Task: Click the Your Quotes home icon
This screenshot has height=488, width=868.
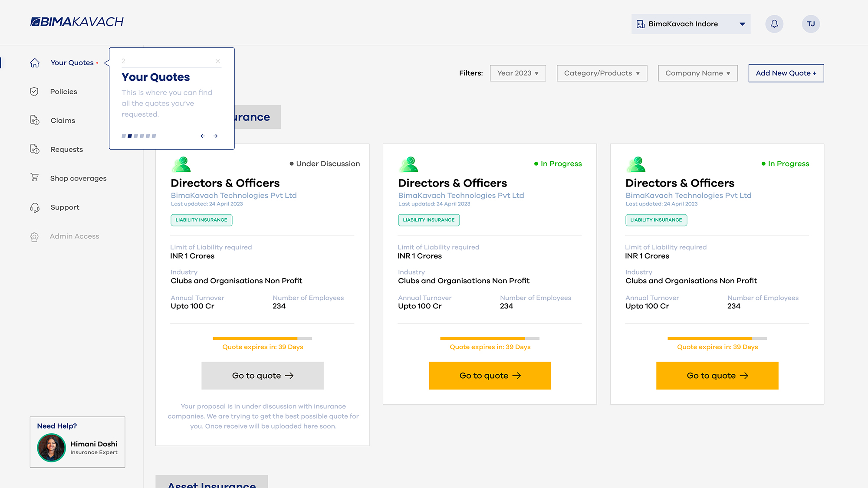Action: 35,63
